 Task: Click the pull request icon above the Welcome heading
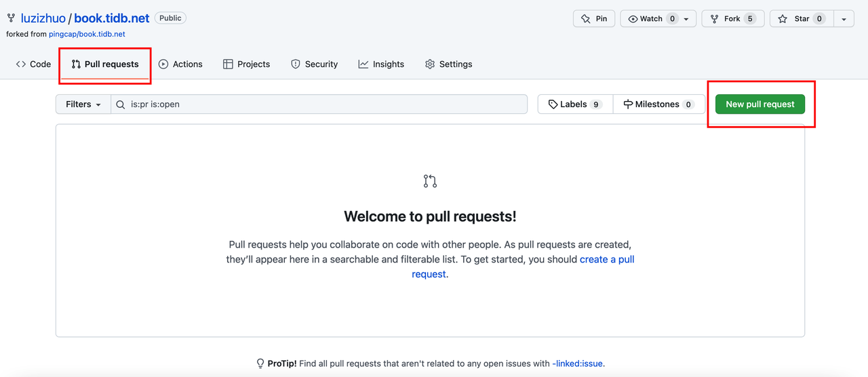430,181
